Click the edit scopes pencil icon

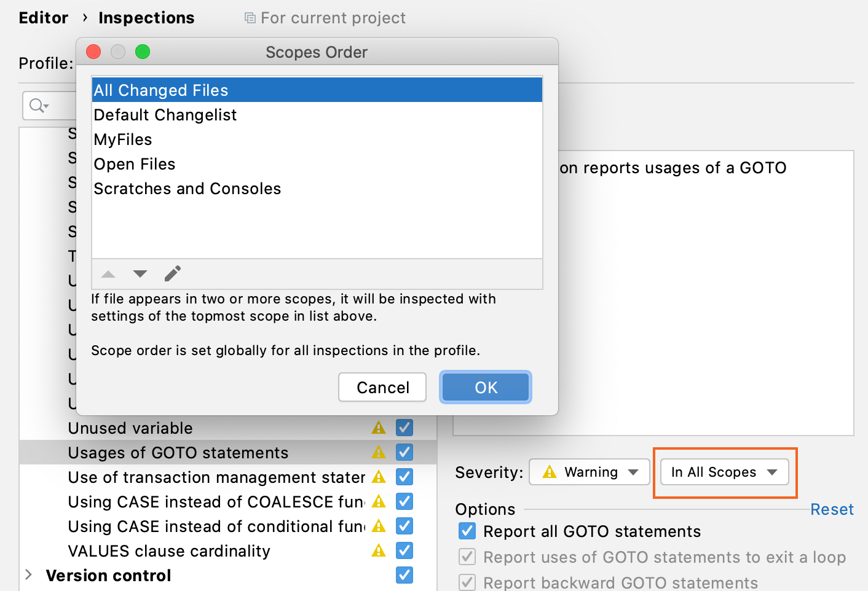point(173,273)
